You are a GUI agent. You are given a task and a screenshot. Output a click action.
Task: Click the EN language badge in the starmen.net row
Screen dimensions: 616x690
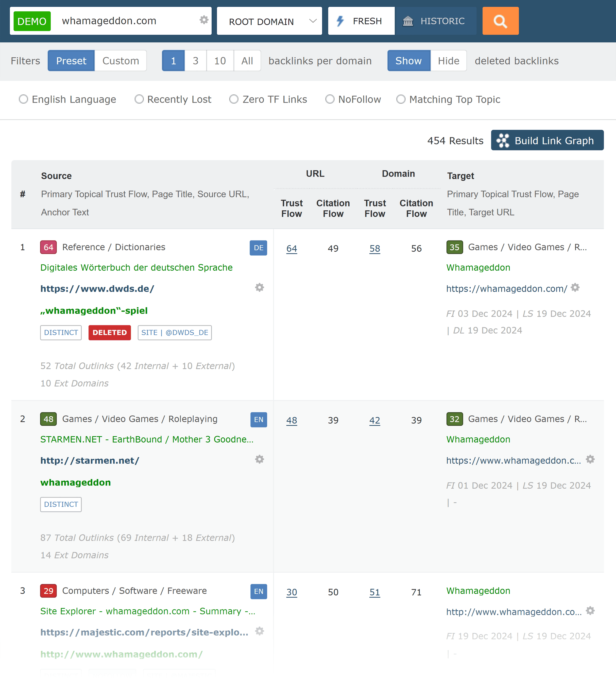258,419
